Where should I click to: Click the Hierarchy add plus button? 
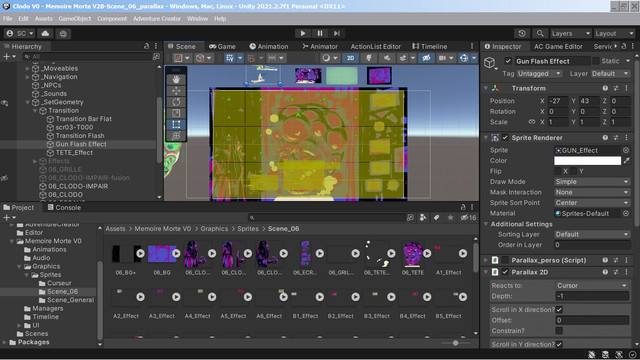(x=7, y=57)
